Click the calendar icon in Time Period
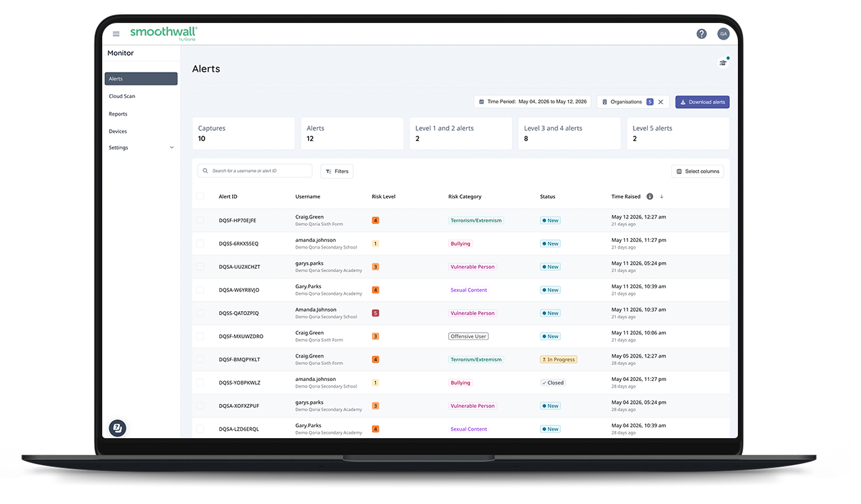This screenshot has height=504, width=861. [482, 102]
